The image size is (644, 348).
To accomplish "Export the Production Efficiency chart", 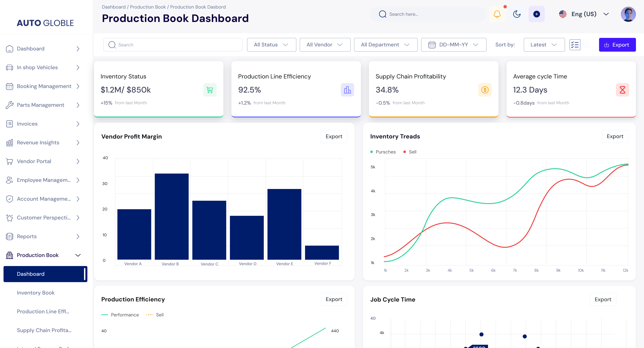I will point(334,299).
